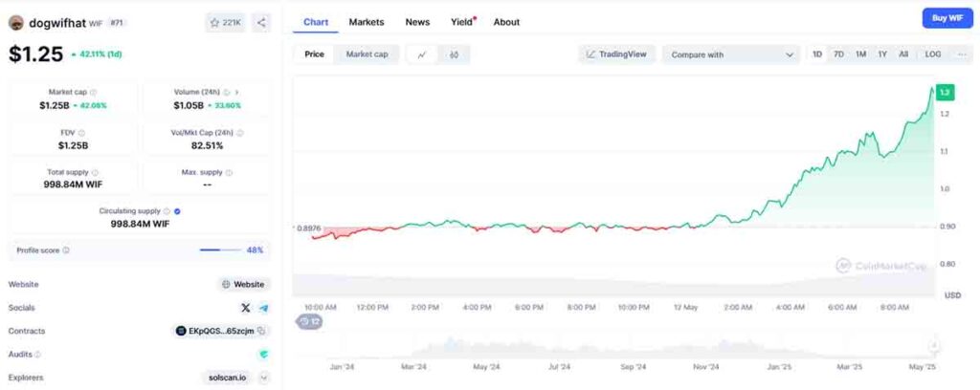Image resolution: width=980 pixels, height=390 pixels.
Task: Open the chart more options ellipsis
Action: pos(962,54)
